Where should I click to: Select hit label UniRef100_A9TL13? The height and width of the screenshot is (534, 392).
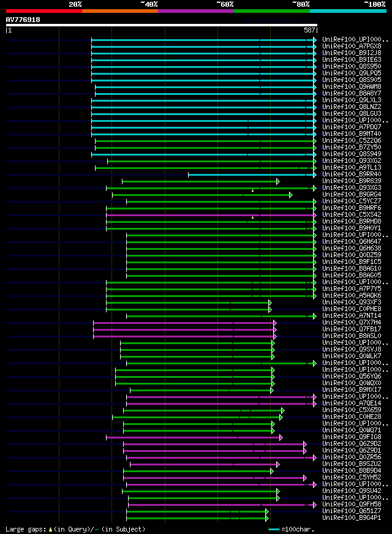pyautogui.click(x=352, y=167)
